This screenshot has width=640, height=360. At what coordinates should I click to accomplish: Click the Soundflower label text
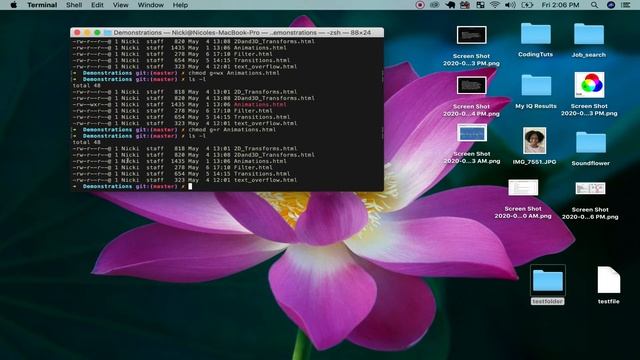coord(591,163)
